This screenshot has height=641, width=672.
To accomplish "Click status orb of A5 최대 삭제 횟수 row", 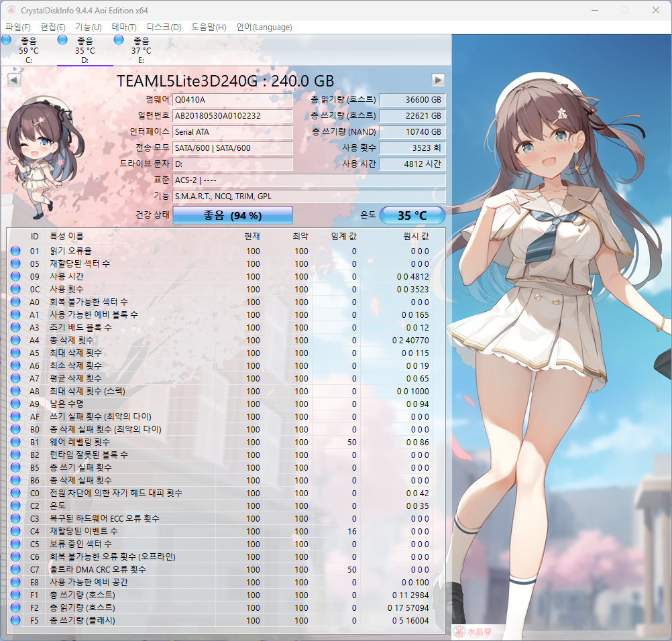I will [15, 353].
